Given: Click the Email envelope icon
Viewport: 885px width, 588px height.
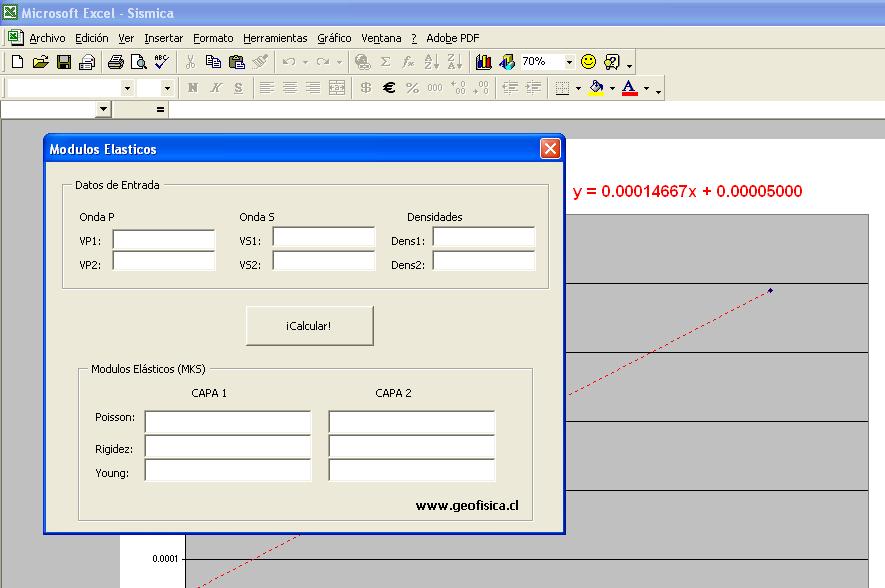Looking at the screenshot, I should tap(87, 62).
